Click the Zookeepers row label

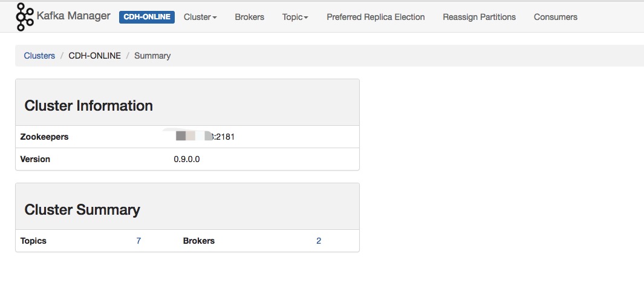click(44, 137)
